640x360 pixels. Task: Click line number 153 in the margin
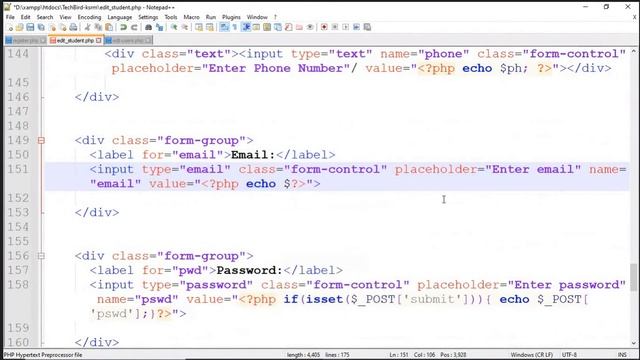[x=18, y=213]
